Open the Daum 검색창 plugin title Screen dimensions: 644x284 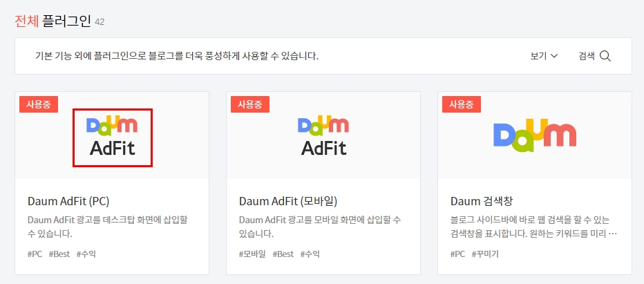pyautogui.click(x=482, y=202)
